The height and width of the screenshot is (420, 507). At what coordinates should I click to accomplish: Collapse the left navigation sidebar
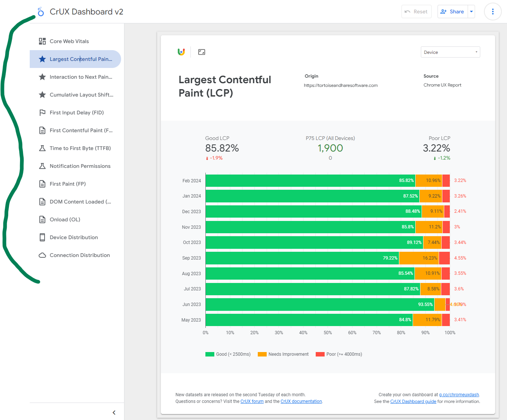pyautogui.click(x=114, y=413)
